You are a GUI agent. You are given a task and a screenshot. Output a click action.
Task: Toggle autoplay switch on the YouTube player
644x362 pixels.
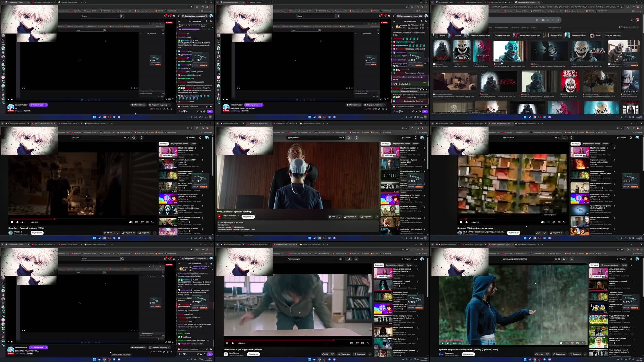click(543, 222)
